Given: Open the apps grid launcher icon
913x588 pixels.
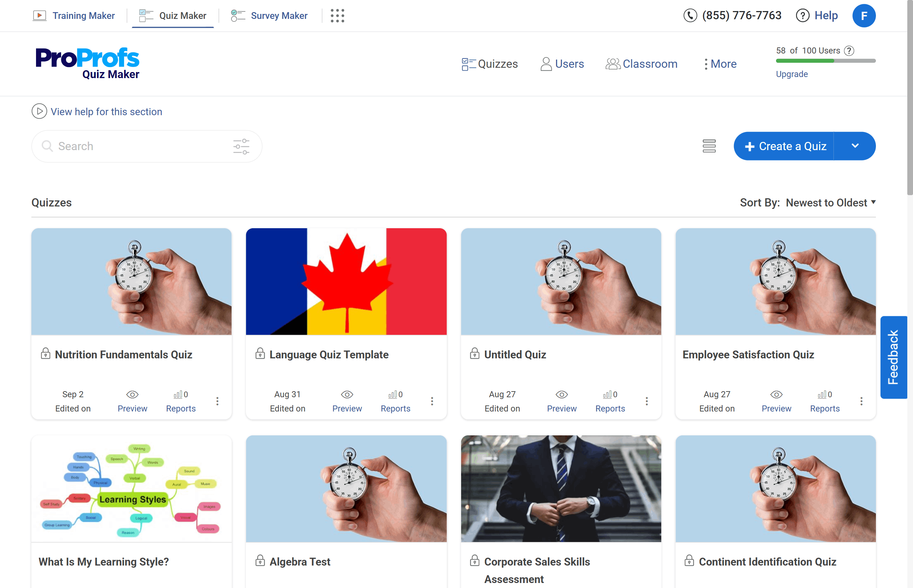Looking at the screenshot, I should point(337,16).
